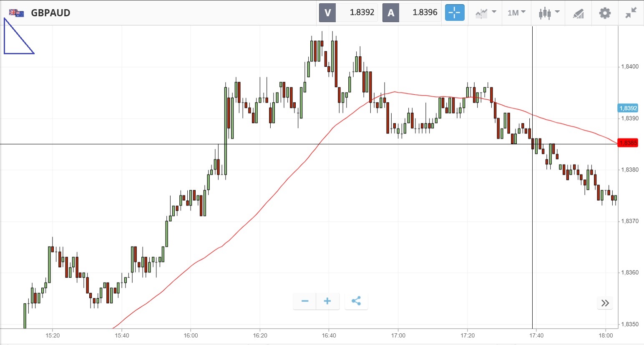This screenshot has width=644, height=345.
Task: Zoom in the chart with plus
Action: 327,301
